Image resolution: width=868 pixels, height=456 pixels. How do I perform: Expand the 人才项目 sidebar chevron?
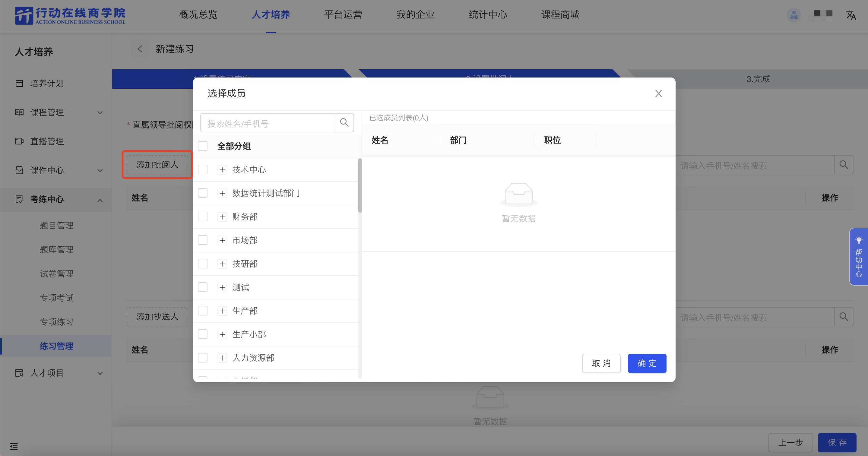(100, 373)
